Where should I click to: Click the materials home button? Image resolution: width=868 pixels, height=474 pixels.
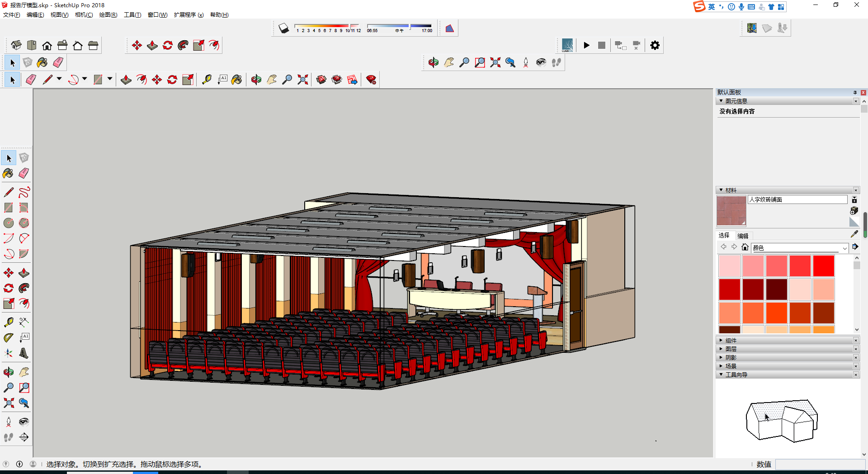coord(745,247)
